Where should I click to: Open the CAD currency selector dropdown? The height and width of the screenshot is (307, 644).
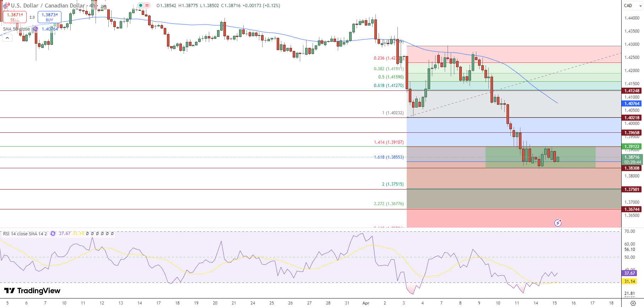pyautogui.click(x=632, y=6)
